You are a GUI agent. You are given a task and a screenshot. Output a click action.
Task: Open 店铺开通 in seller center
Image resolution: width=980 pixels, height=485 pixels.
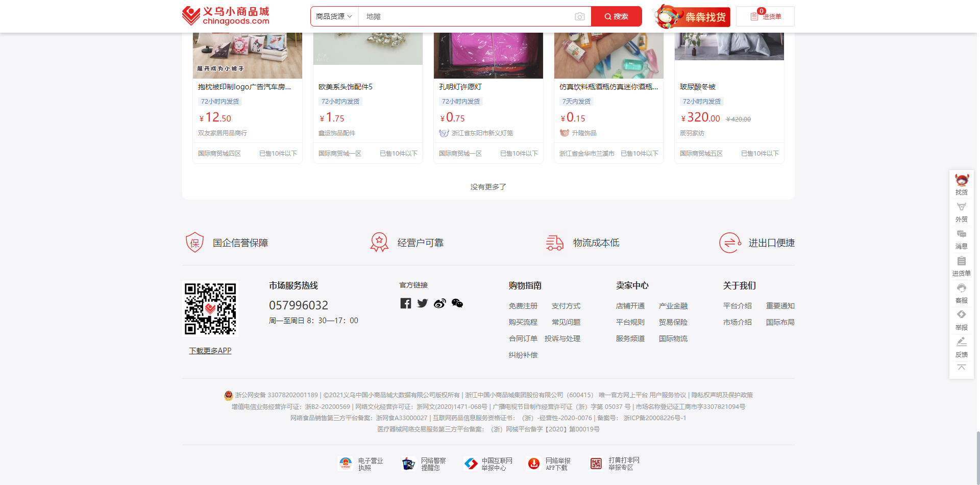coord(630,306)
